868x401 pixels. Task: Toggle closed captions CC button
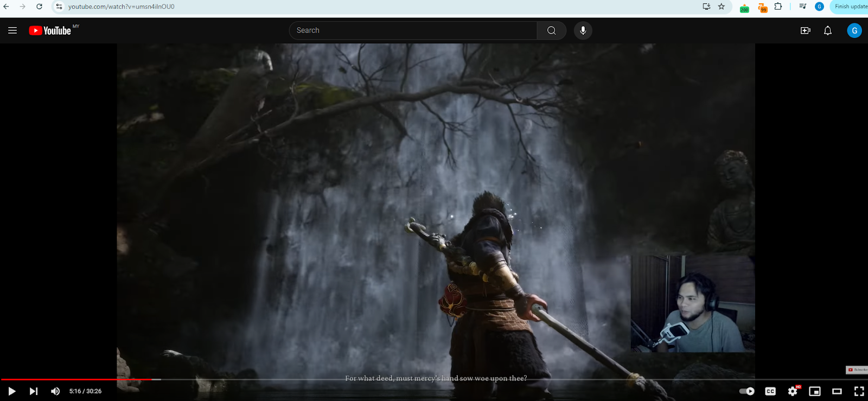click(x=770, y=391)
